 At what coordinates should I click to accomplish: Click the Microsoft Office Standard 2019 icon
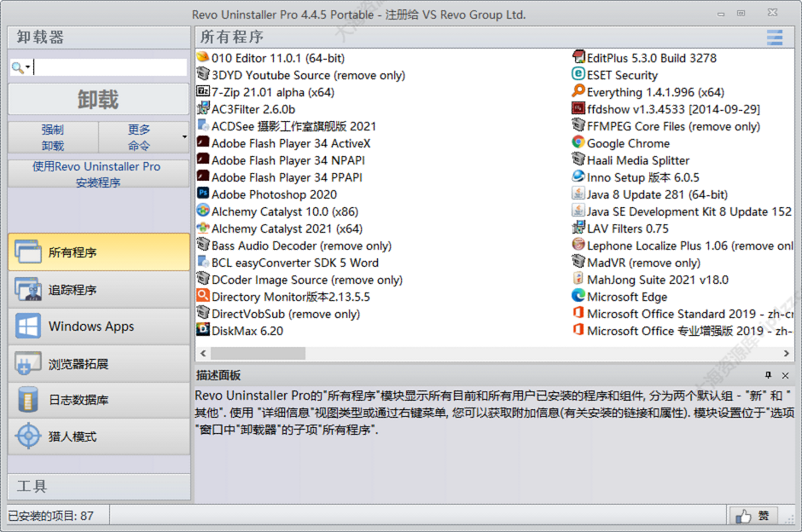[578, 313]
